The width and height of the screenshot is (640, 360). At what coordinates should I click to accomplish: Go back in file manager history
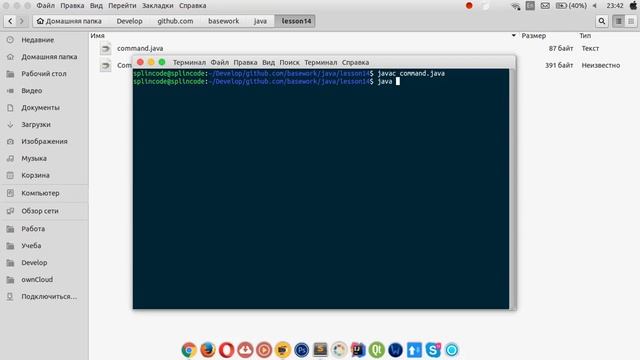click(10, 21)
